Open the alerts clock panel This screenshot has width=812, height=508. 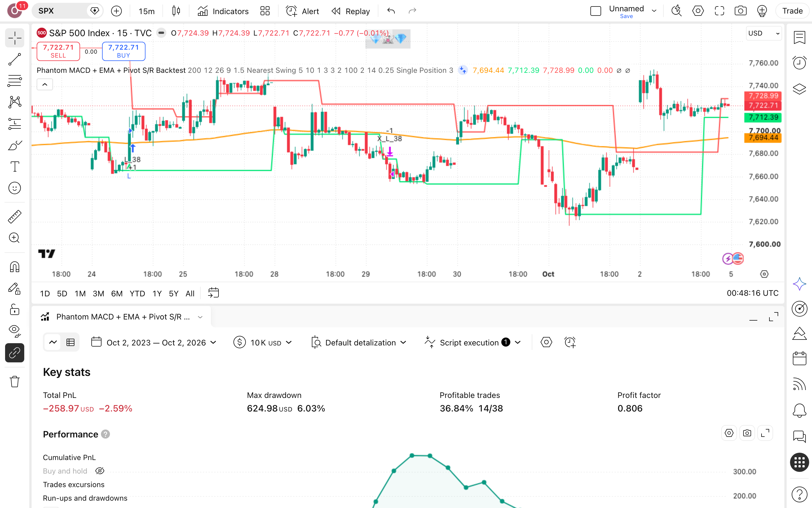[x=800, y=63]
